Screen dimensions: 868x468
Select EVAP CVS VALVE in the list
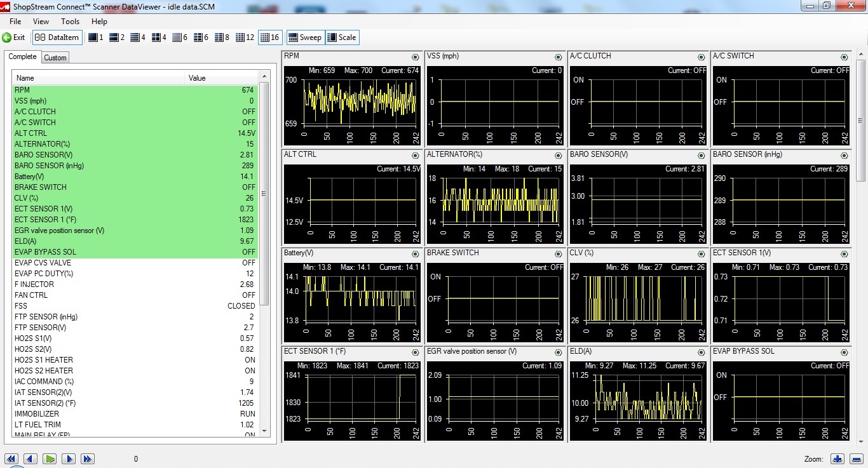click(x=135, y=263)
